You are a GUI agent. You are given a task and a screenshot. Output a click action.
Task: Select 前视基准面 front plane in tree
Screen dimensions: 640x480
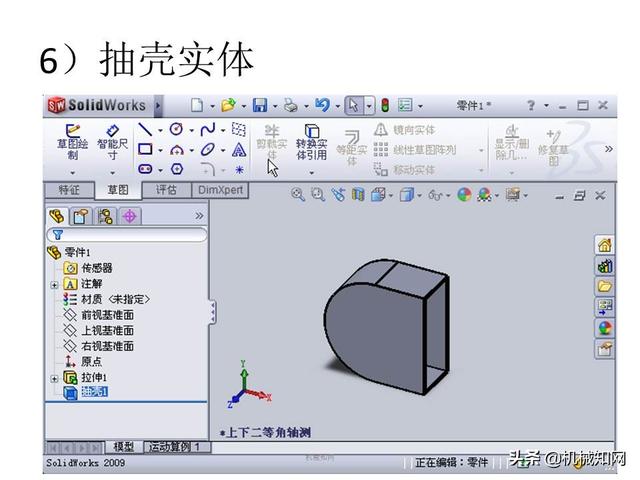coord(107,314)
